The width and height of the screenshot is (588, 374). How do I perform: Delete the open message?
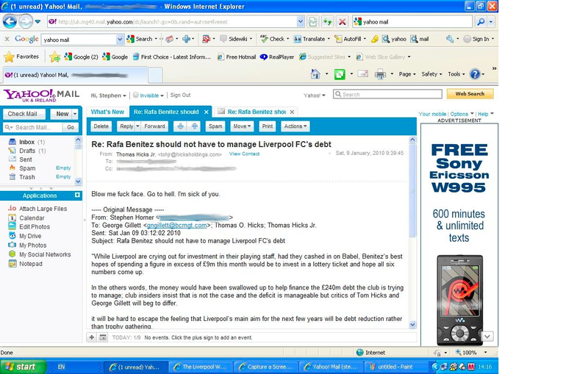click(101, 126)
